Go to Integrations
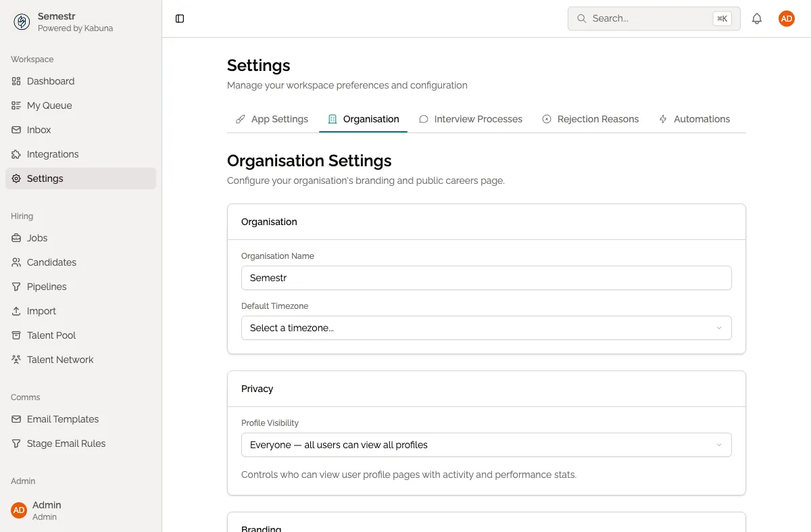 (x=53, y=154)
